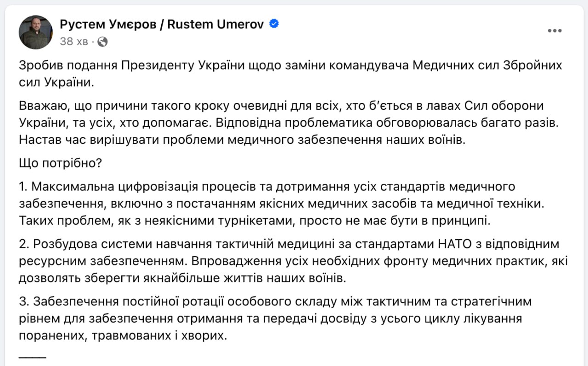Click the line starting 'дозволять зберегти якнайбільше життів'
588x366 pixels.
point(184,278)
